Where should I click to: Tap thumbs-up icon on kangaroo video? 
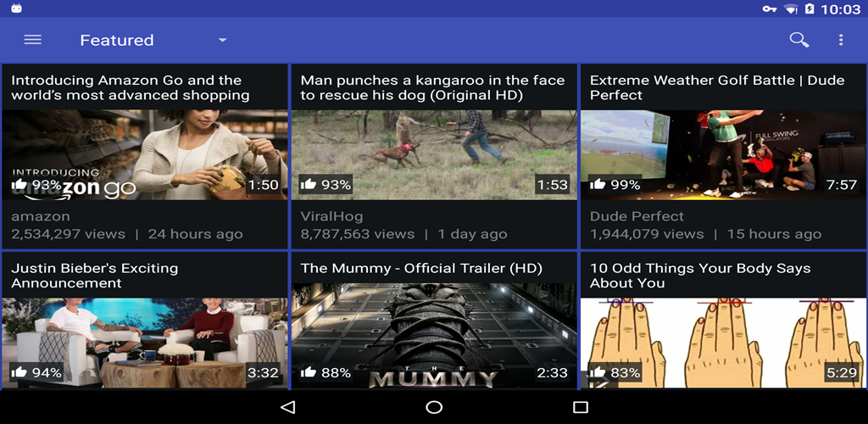click(309, 184)
